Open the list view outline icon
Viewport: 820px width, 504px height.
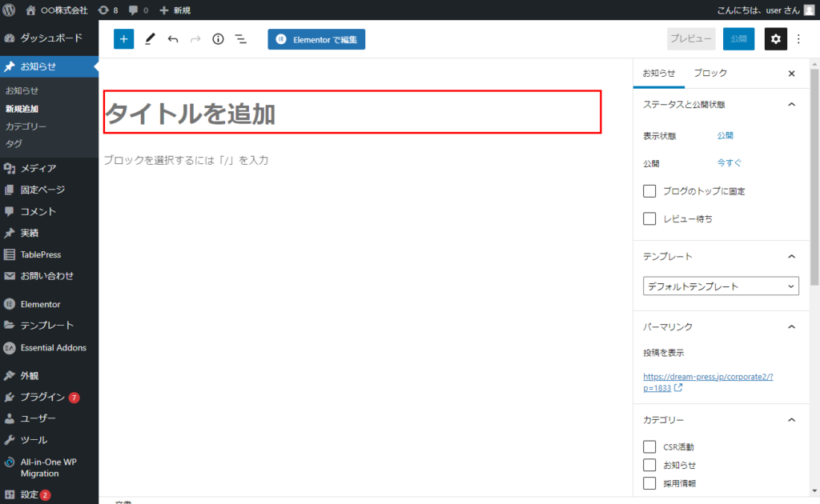pos(240,39)
